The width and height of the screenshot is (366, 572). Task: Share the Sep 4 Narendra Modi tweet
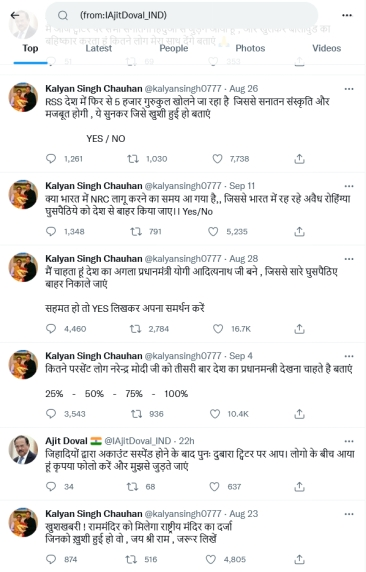pos(299,414)
